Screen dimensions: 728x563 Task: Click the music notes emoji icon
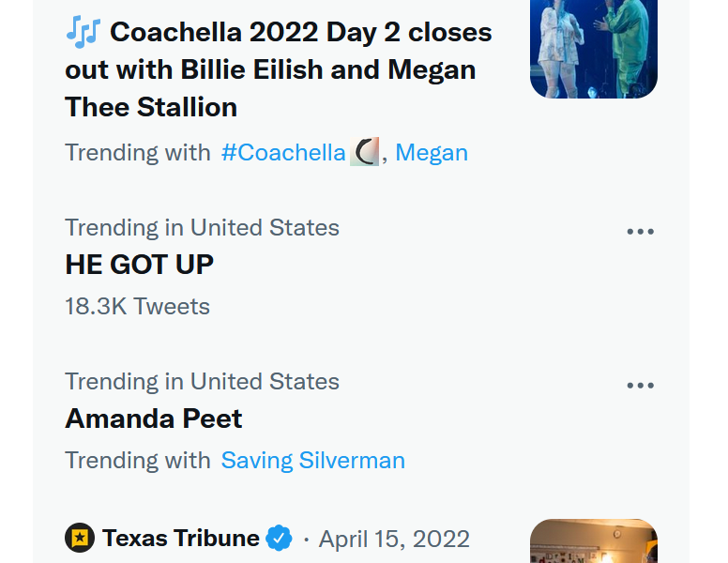click(x=83, y=32)
